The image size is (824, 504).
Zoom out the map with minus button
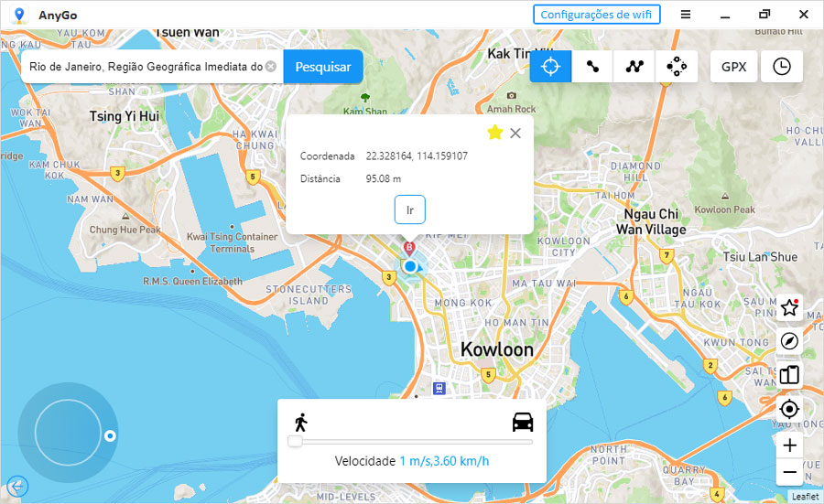(789, 472)
